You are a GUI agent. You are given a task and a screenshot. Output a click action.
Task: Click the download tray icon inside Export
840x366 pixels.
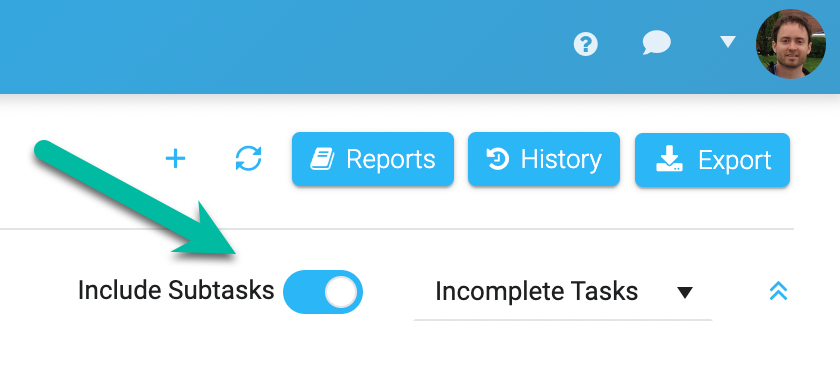[670, 160]
